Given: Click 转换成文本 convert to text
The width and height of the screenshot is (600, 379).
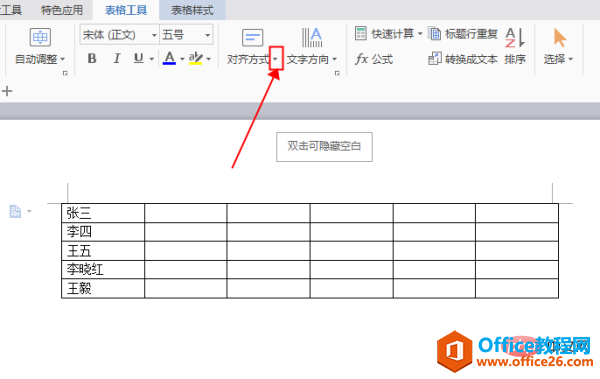Looking at the screenshot, I should click(463, 59).
